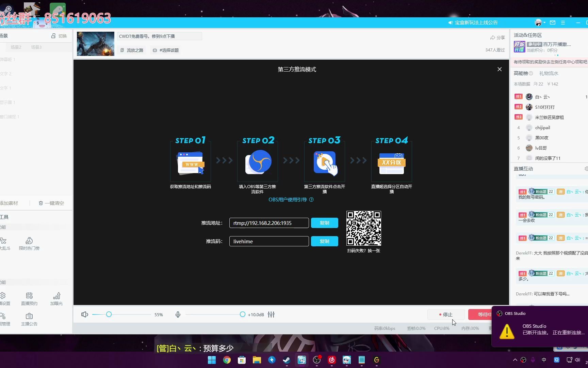Select ranked user lv吕哥

(x=541, y=148)
